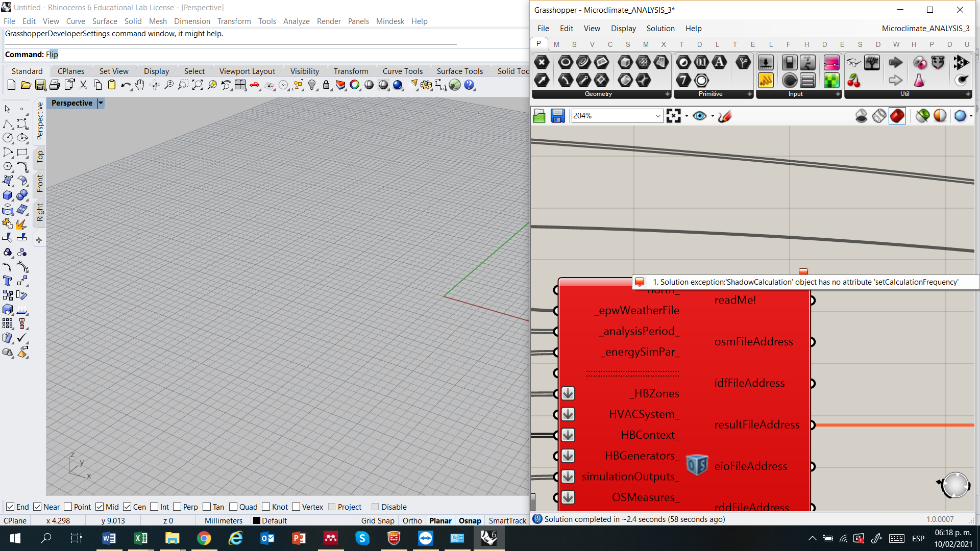Open the Grasshopper zoom level dropdown
Image resolution: width=980 pixels, height=551 pixels.
pyautogui.click(x=657, y=116)
